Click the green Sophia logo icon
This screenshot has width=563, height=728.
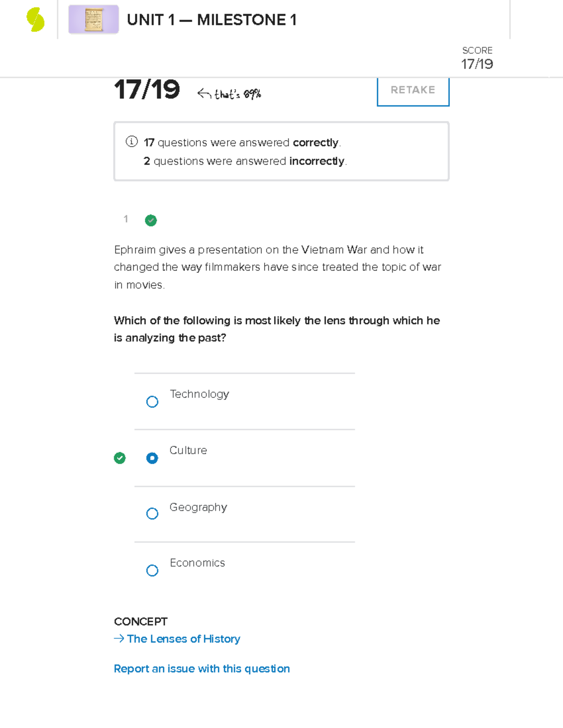(x=35, y=20)
